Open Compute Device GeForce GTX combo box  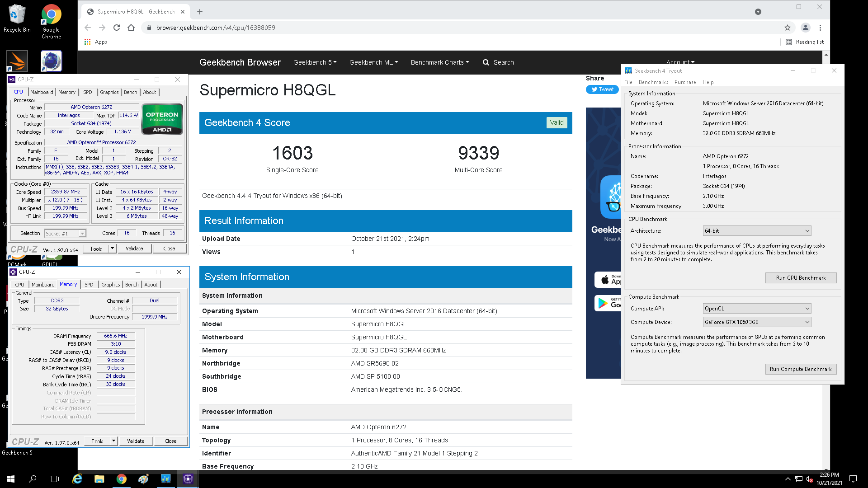click(x=757, y=322)
